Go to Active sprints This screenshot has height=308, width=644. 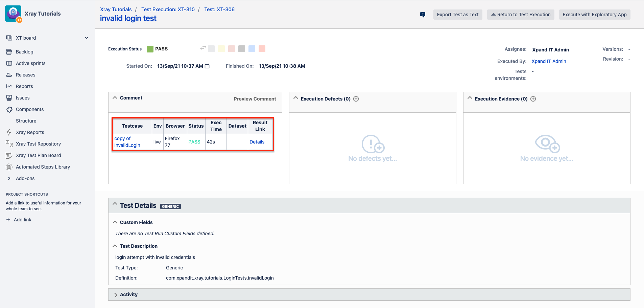31,63
